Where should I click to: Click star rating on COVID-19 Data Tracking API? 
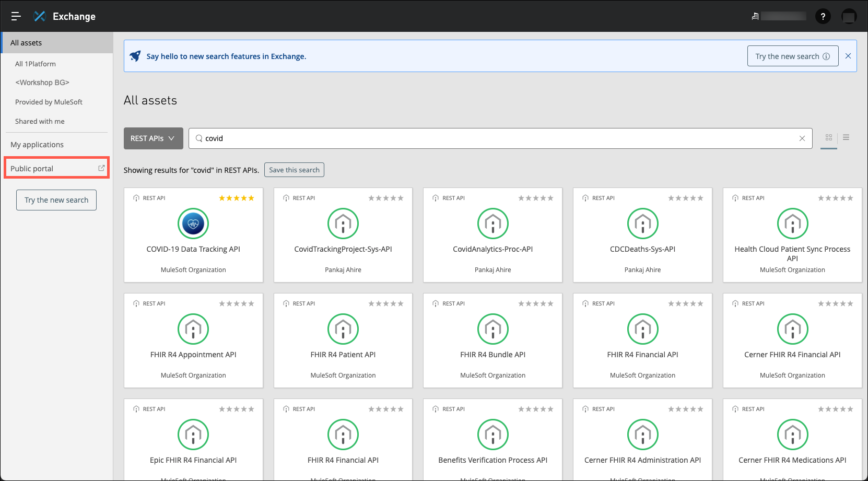tap(237, 198)
